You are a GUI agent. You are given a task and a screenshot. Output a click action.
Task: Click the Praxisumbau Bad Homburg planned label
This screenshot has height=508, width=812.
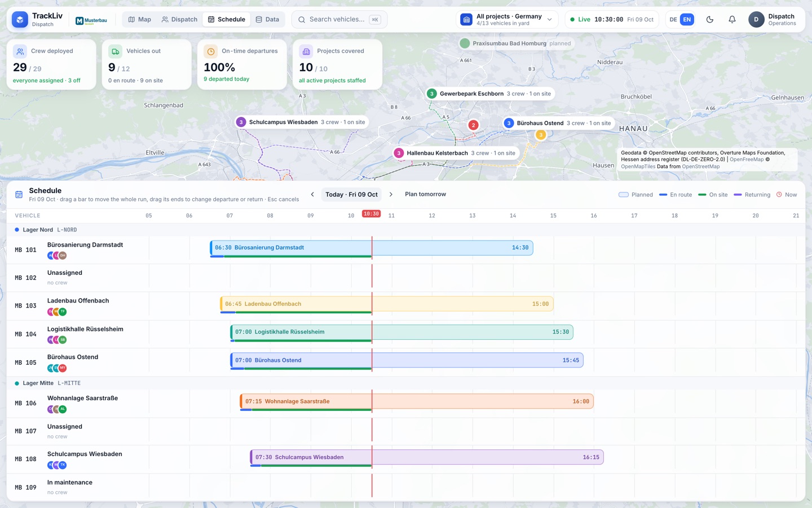(517, 43)
